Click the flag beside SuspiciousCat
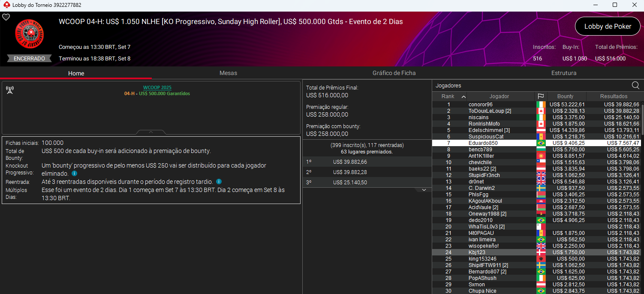The width and height of the screenshot is (644, 294). [541, 137]
